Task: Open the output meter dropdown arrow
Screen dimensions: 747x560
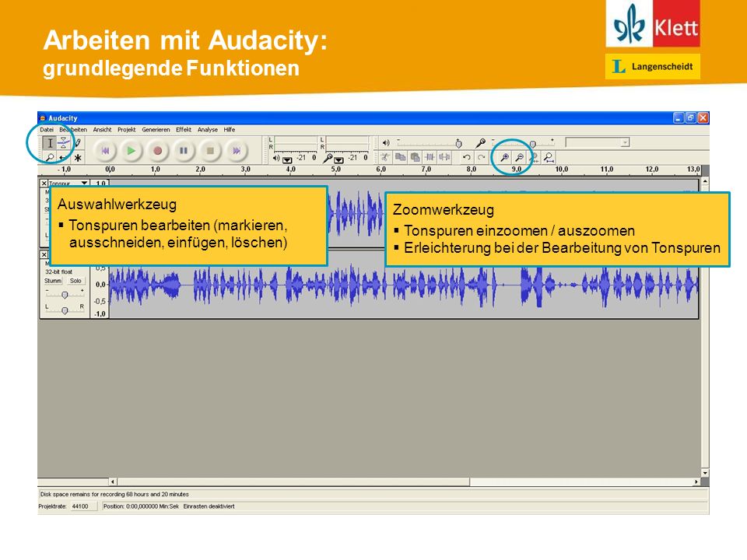Action: coord(287,159)
